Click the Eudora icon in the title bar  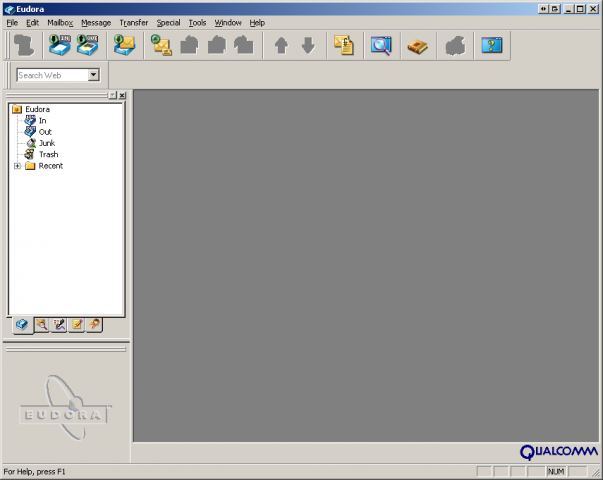[x=9, y=9]
